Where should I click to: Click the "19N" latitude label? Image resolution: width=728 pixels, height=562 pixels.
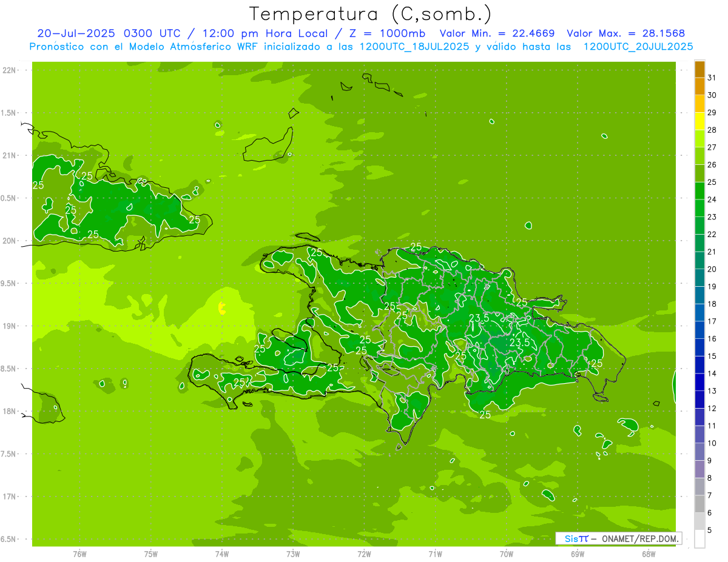click(10, 326)
